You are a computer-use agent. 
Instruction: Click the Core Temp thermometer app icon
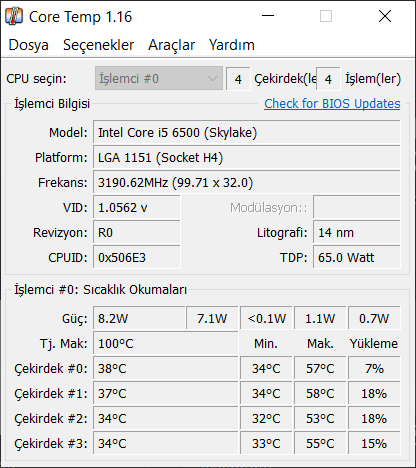14,16
